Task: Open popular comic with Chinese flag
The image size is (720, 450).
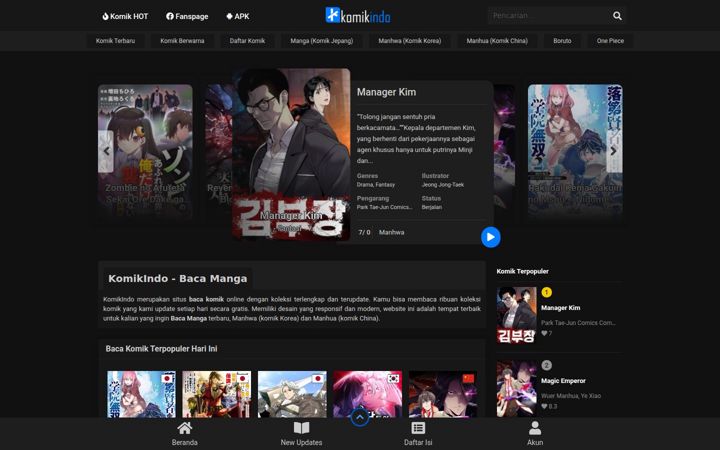Action: (x=443, y=394)
